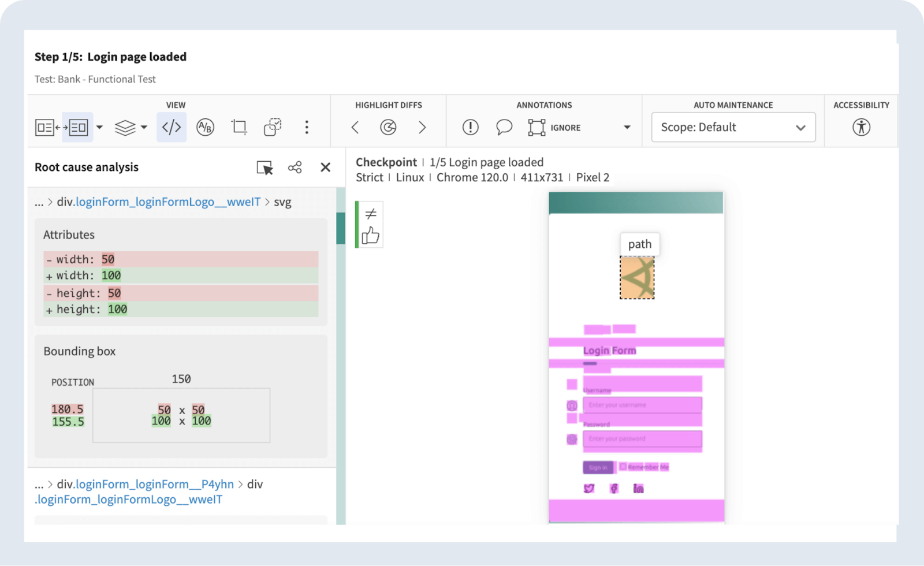Open the vertical three-dot more menu
Viewport: 924px width, 566px height.
click(307, 127)
